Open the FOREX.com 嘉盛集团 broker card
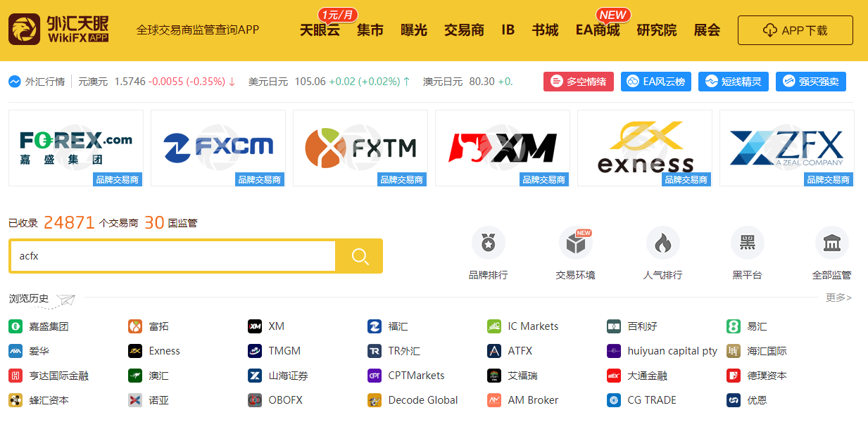868x422 pixels. tap(76, 148)
